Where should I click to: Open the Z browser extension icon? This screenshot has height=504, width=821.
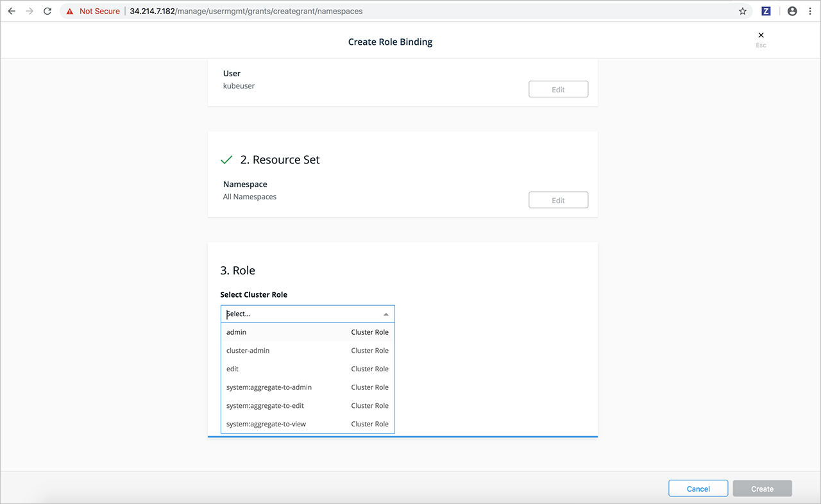766,11
